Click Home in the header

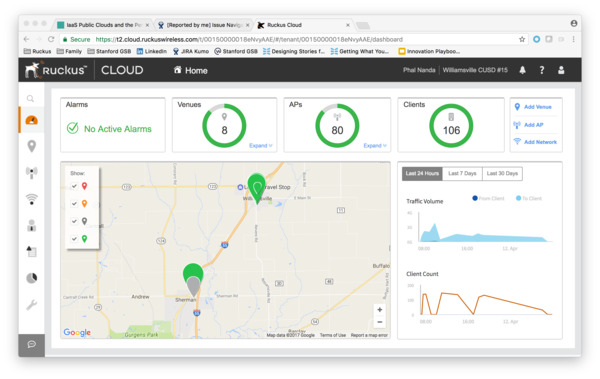pyautogui.click(x=191, y=70)
